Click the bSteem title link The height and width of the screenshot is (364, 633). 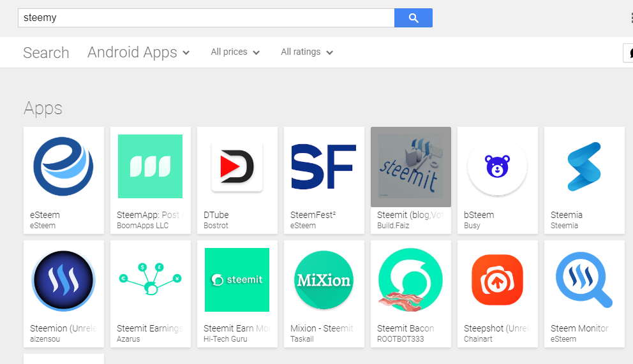(479, 215)
